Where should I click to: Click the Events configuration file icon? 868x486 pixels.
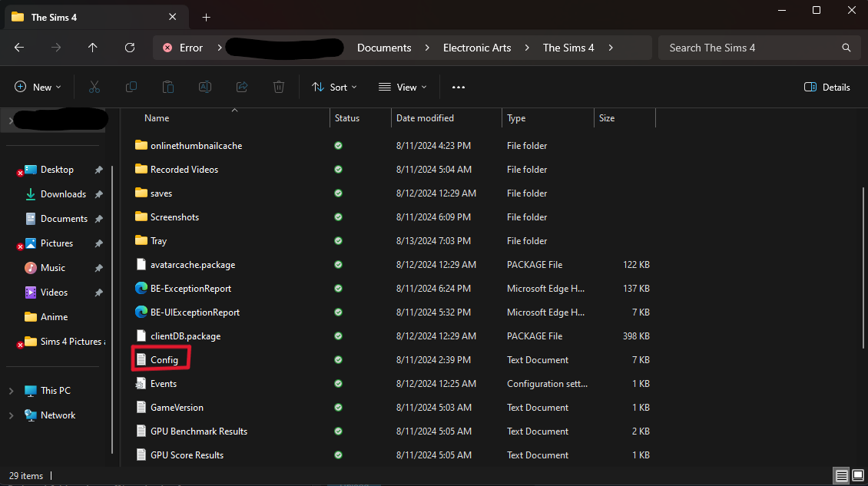[x=141, y=383]
